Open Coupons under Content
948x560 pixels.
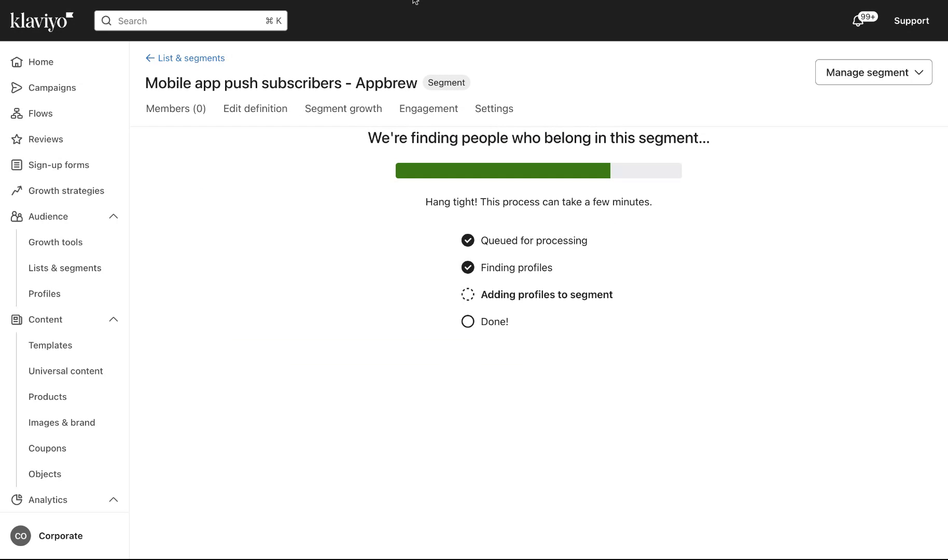(47, 449)
